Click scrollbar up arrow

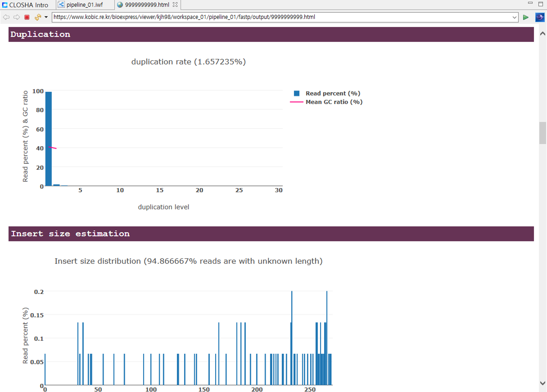pos(543,34)
